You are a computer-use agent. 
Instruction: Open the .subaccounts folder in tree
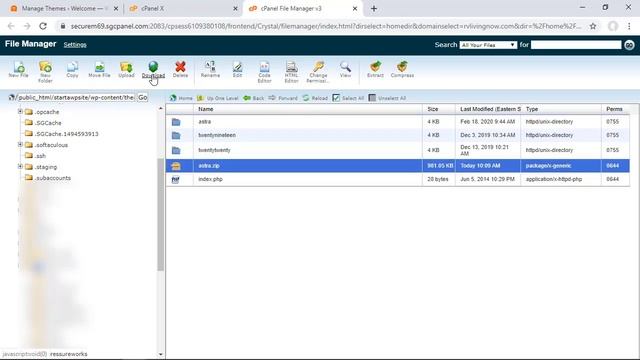[x=48, y=178]
